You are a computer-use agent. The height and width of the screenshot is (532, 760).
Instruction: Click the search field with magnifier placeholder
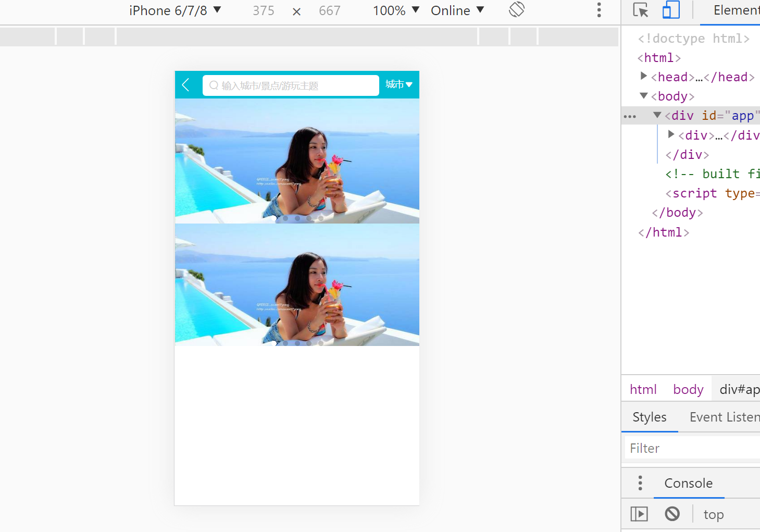point(291,85)
